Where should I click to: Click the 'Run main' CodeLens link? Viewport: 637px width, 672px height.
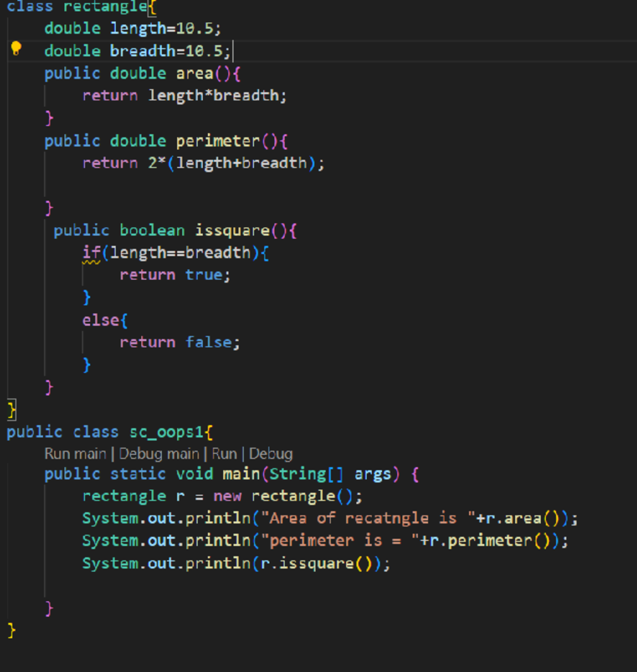75,454
